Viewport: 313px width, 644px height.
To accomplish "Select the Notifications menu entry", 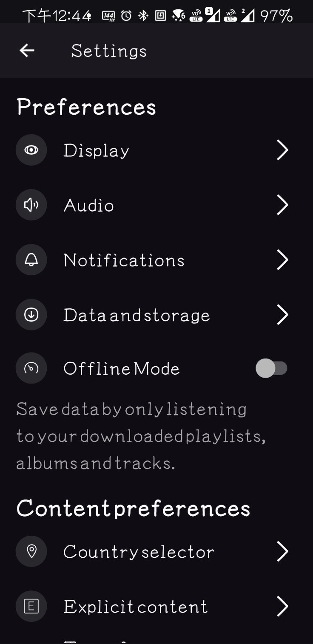I will coord(124,260).
